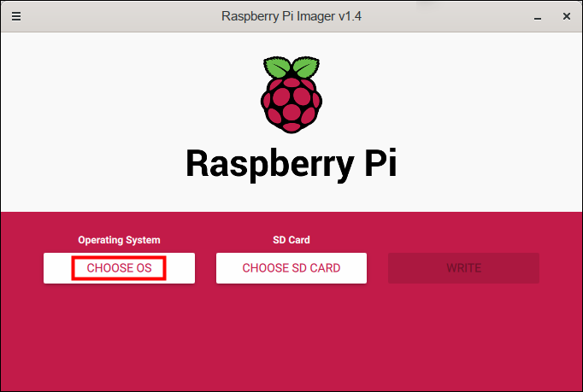
Task: Close the Raspberry Pi Imager window
Action: (x=566, y=16)
